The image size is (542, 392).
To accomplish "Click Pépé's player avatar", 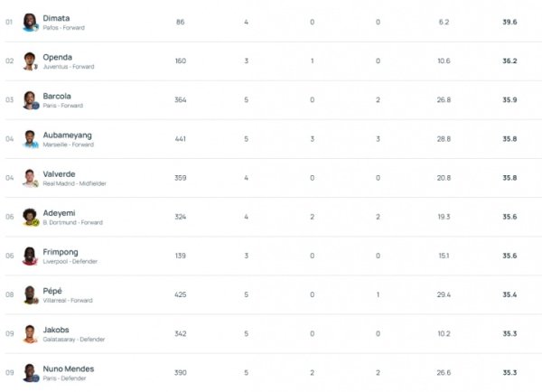I will point(30,295).
